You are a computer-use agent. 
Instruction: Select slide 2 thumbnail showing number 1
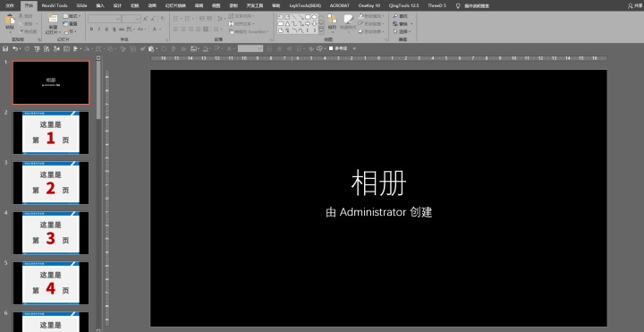[50, 132]
